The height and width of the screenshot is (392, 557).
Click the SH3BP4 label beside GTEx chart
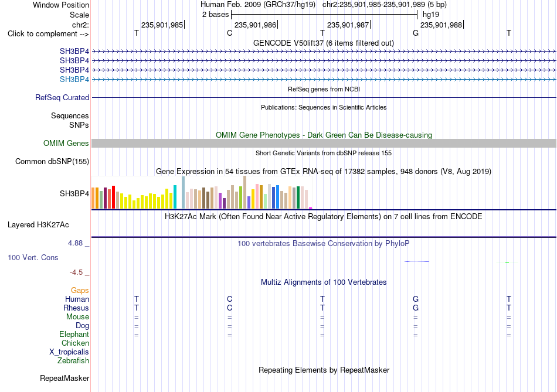click(74, 193)
